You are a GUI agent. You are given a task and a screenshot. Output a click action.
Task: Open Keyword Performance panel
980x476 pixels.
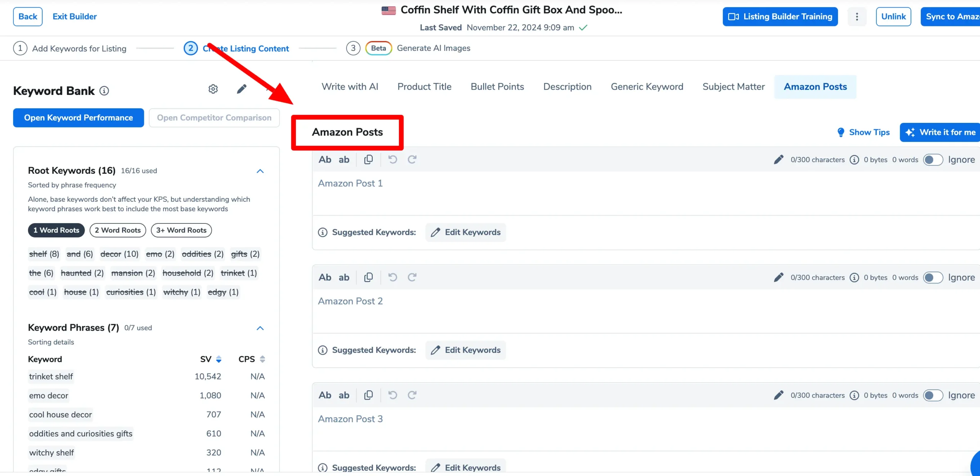(x=79, y=117)
